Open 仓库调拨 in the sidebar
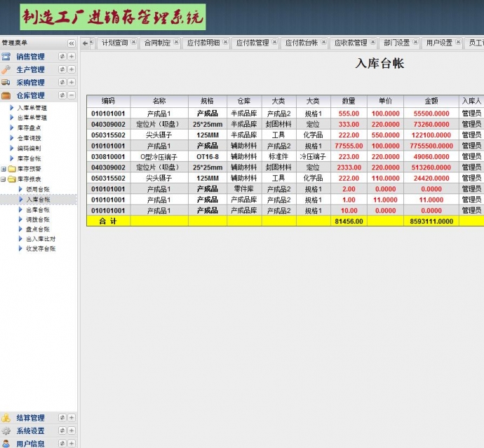Image resolution: width=484 pixels, height=448 pixels. [29, 138]
